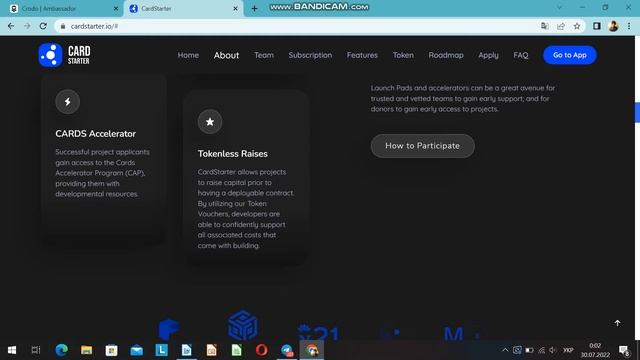Click the Apply nav link
640x360 pixels.
(489, 55)
